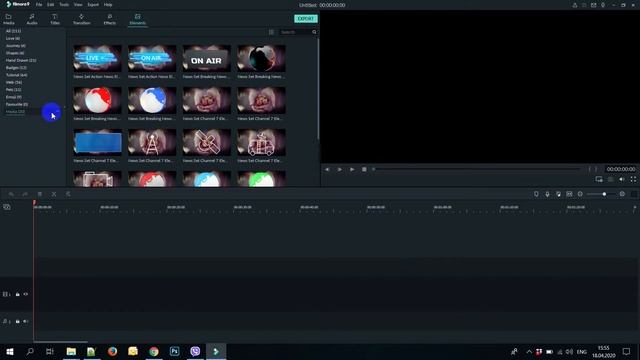Open the Tools menu

pos(64,5)
